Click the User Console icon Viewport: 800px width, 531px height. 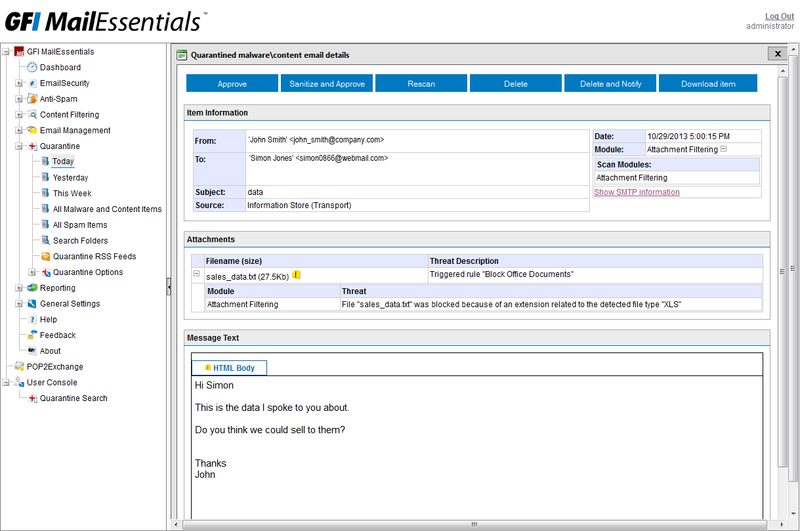coord(19,382)
